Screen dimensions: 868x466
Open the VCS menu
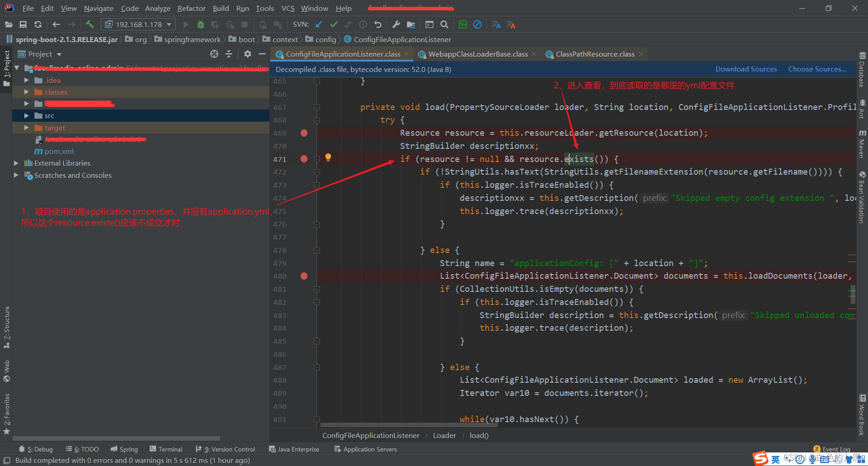coord(288,8)
